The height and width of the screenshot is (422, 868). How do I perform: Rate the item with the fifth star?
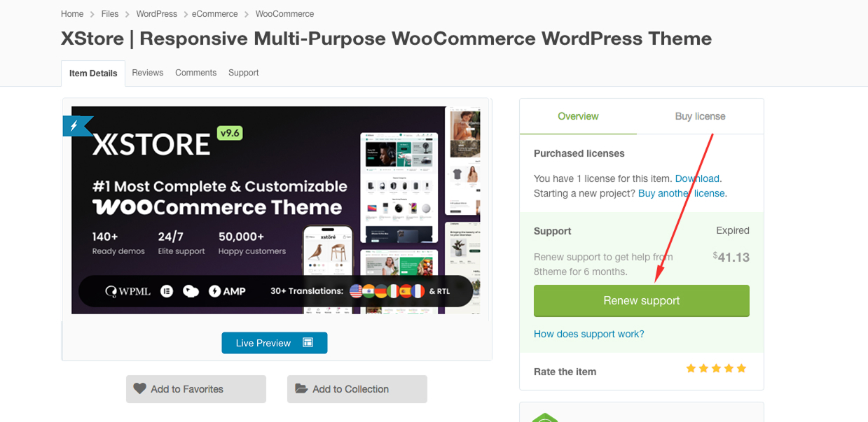tap(741, 369)
